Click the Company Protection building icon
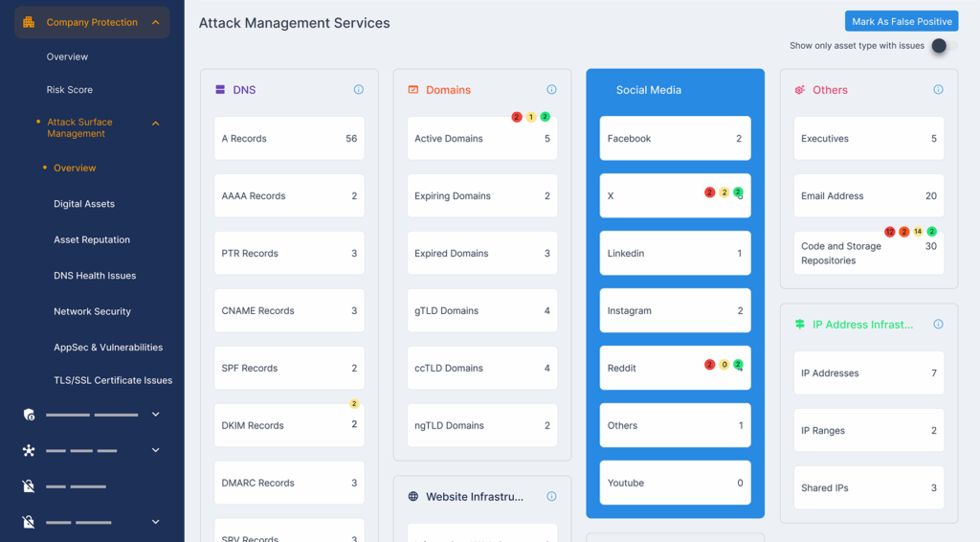980x542 pixels. [29, 23]
